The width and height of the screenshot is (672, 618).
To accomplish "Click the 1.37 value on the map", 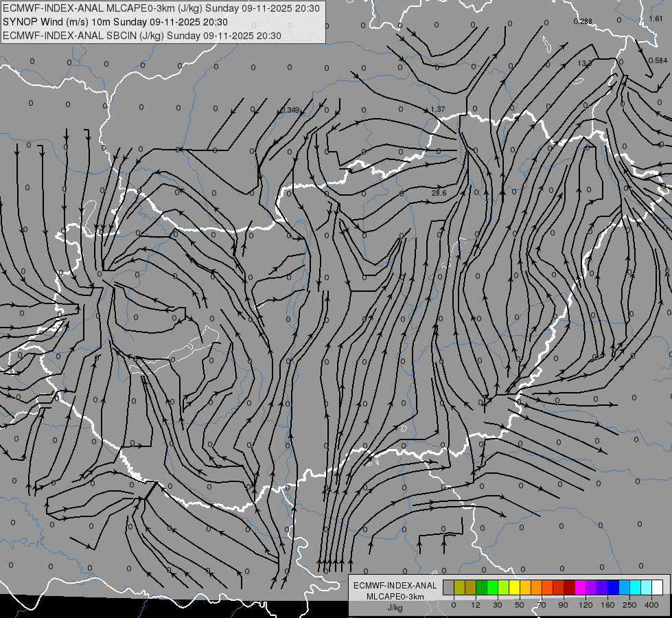I will point(437,109).
